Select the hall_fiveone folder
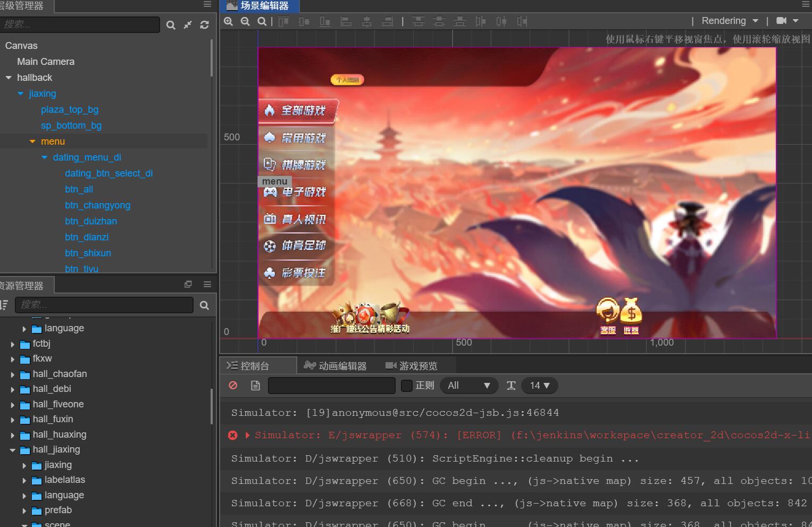This screenshot has height=527, width=812. pyautogui.click(x=58, y=404)
